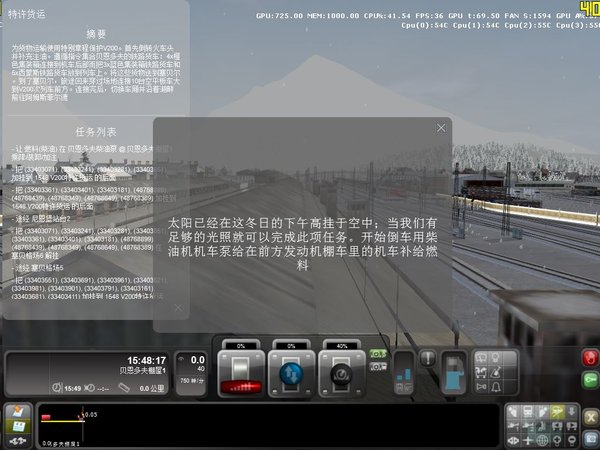Screen dimensions: 600x450
Task: Zoom out with the minus magnifier icon
Action: (x=571, y=440)
